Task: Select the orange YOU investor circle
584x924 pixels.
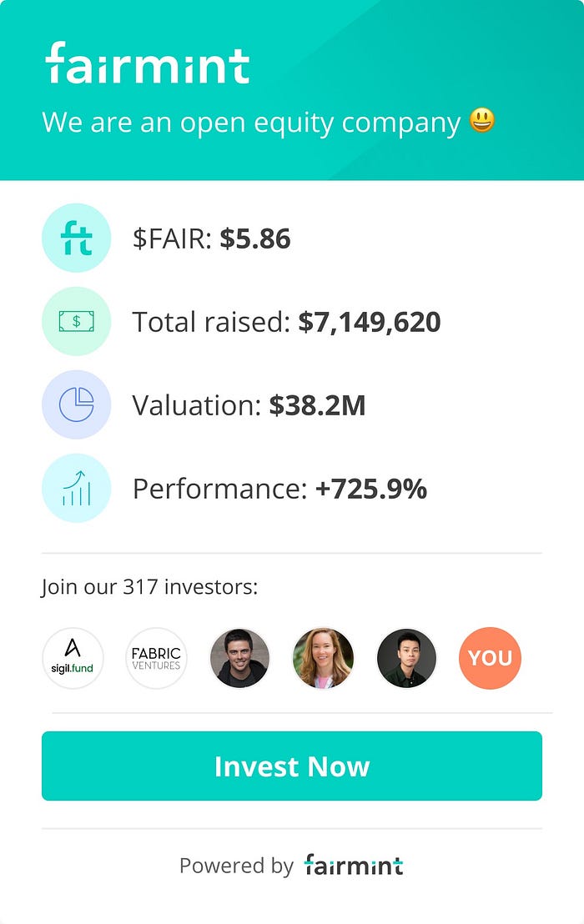Action: (x=490, y=658)
